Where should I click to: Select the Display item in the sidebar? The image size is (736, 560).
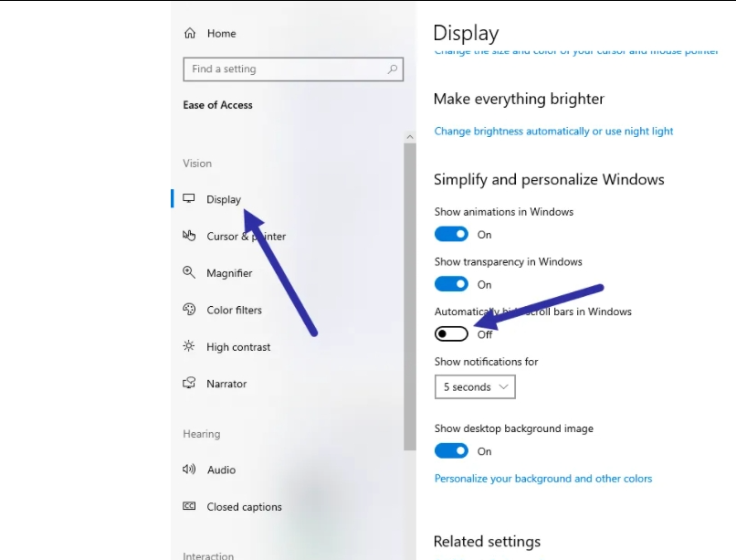(224, 199)
